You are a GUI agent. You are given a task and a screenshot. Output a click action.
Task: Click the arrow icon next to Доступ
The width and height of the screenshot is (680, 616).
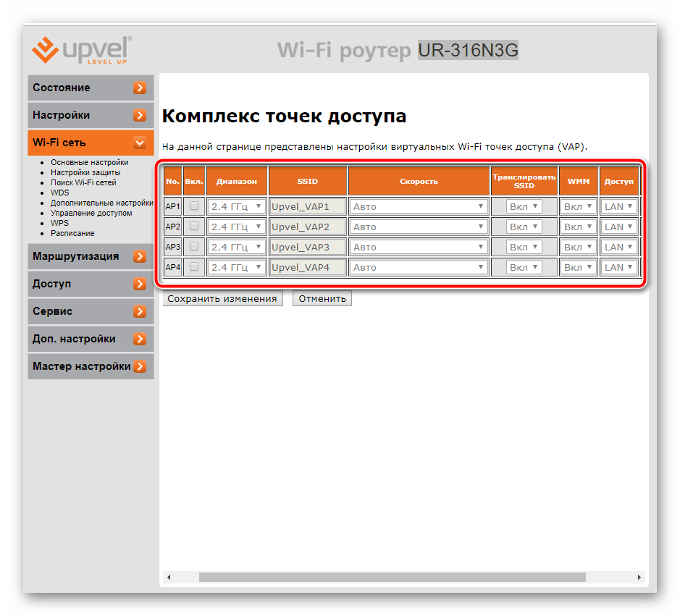pos(140,284)
